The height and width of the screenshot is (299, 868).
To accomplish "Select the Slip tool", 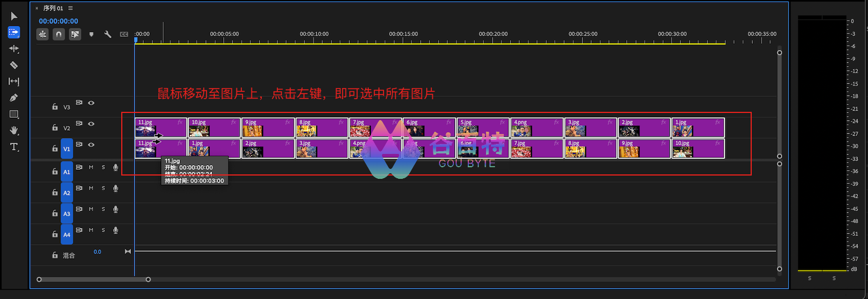I will 14,81.
